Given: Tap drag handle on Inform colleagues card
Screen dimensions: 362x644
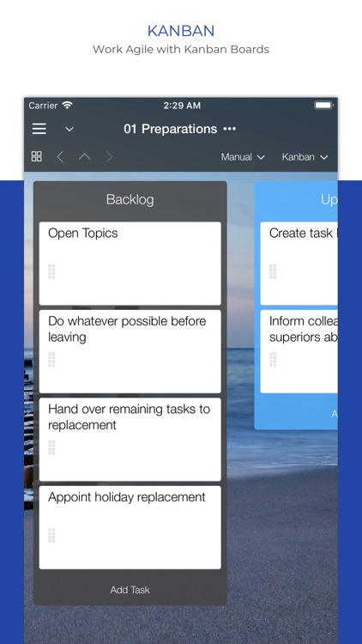Looking at the screenshot, I should 273,360.
